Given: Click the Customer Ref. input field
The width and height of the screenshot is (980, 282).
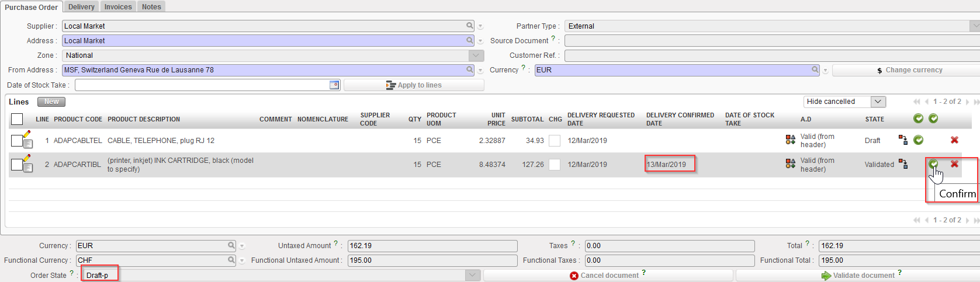Looking at the screenshot, I should (x=771, y=55).
